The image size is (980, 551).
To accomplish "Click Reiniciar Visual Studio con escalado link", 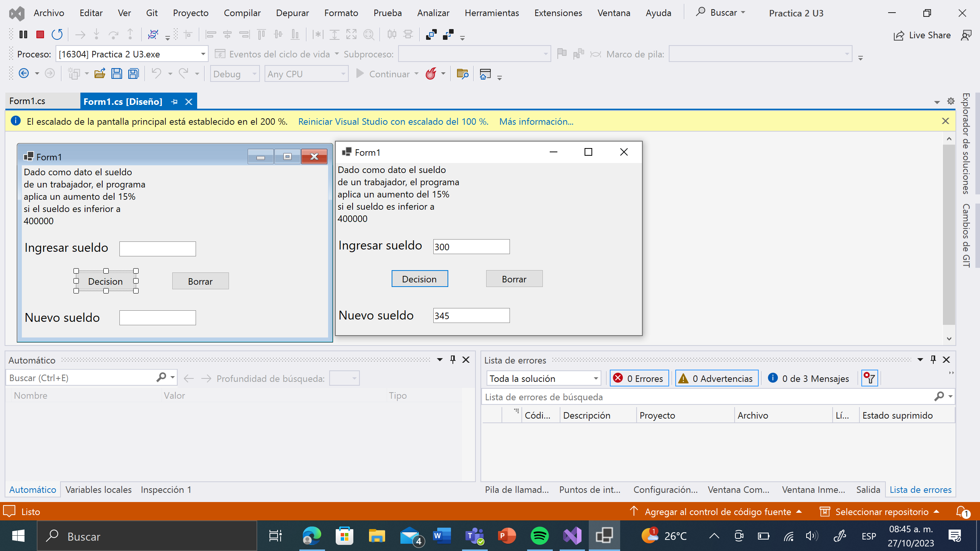I will 394,121.
